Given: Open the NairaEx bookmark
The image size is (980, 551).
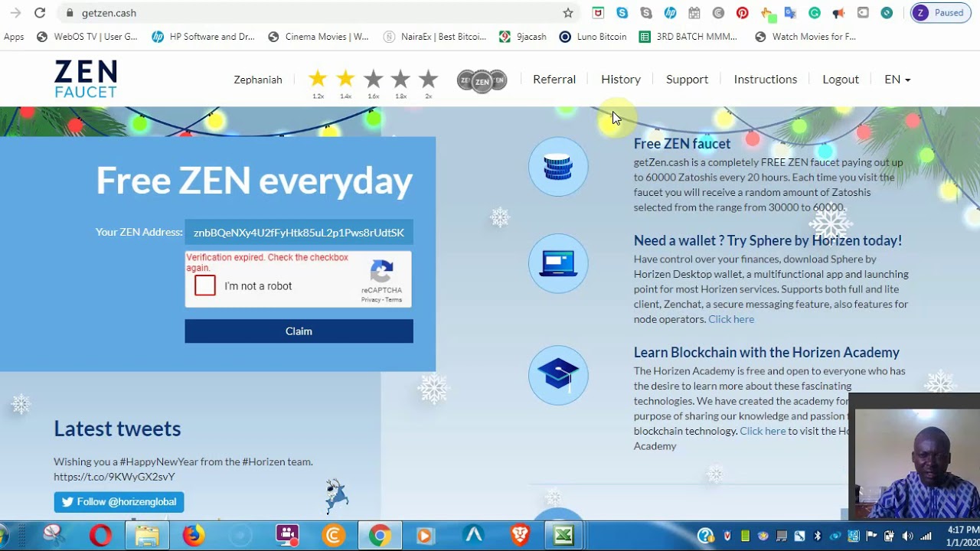Looking at the screenshot, I should (435, 37).
